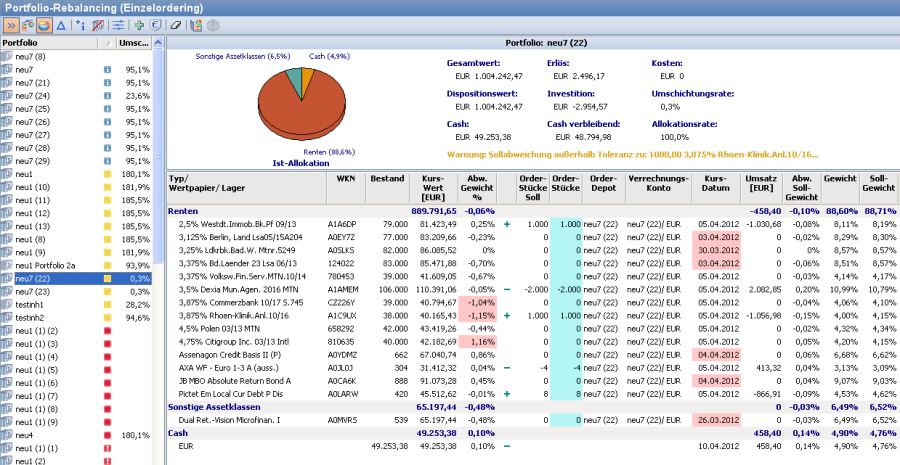The height and width of the screenshot is (465, 900).
Task: Toggle the pie chart view icon
Action: [x=44, y=24]
